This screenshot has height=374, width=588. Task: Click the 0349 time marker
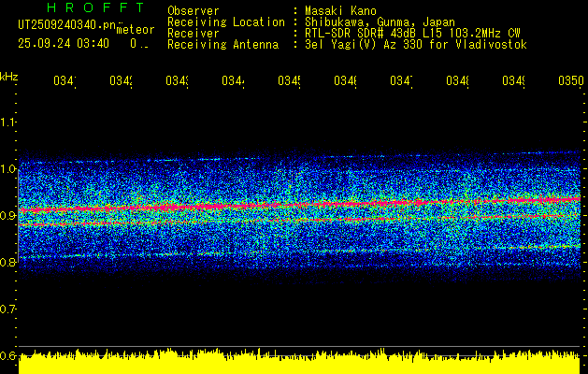click(514, 80)
